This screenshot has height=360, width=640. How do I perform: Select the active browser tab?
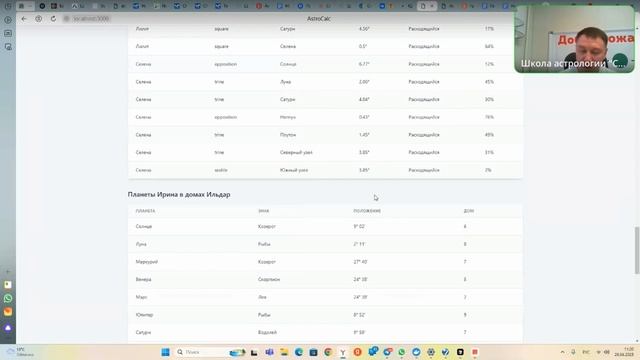point(427,6)
